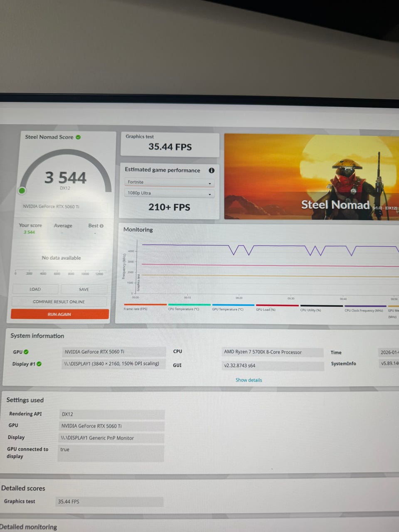The image size is (399, 532).
Task: Click the Steel Nomad banner image
Action: (x=311, y=177)
